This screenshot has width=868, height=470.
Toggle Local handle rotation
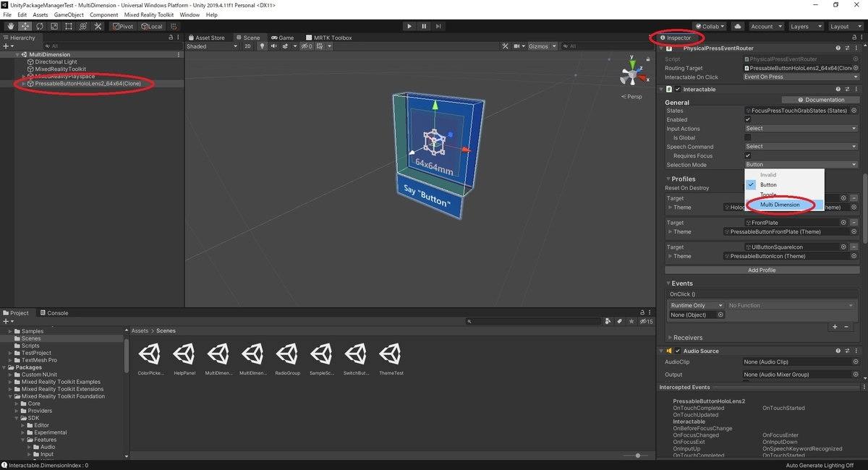[152, 27]
